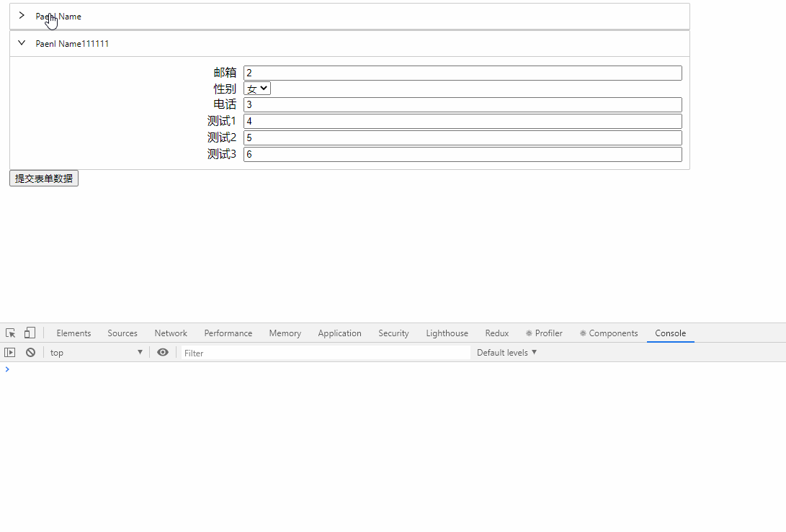Switch to the Redux tab
Viewport: 786px width, 532px height.
tap(496, 333)
